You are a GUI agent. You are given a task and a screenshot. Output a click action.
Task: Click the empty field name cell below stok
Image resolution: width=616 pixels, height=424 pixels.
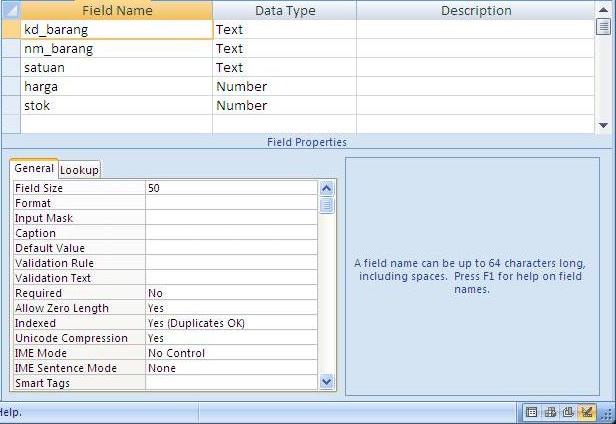pyautogui.click(x=117, y=124)
